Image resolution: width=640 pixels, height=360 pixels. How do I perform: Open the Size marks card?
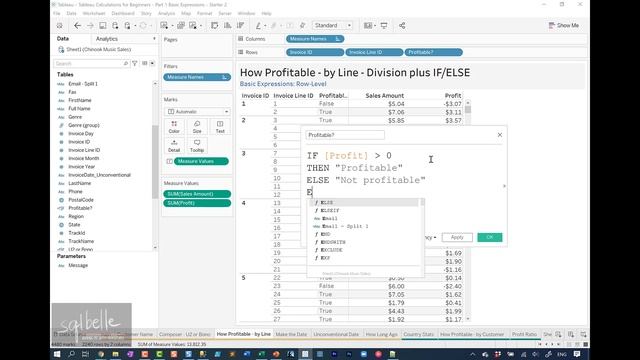(x=197, y=127)
